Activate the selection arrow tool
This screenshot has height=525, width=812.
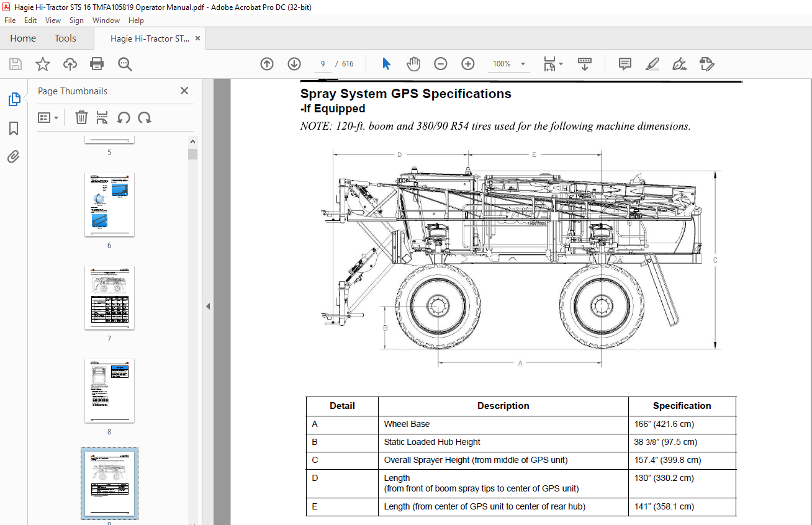pos(386,64)
